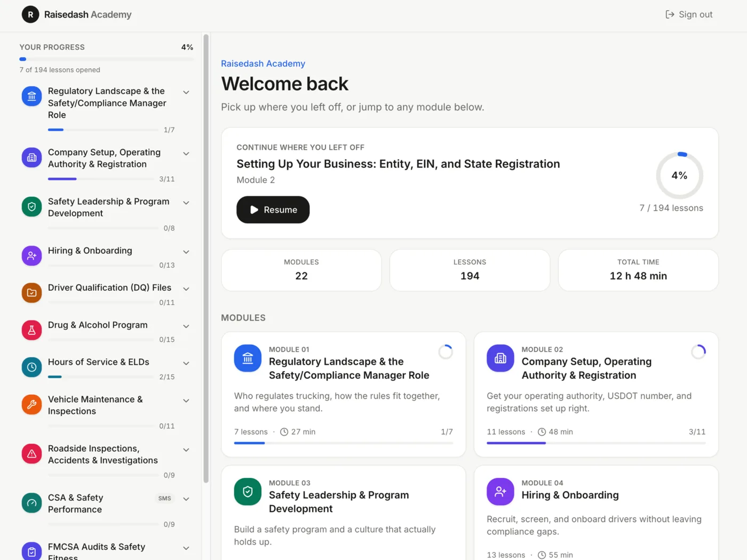Click the continue lesson title Setting Up Your Business

[x=398, y=164]
